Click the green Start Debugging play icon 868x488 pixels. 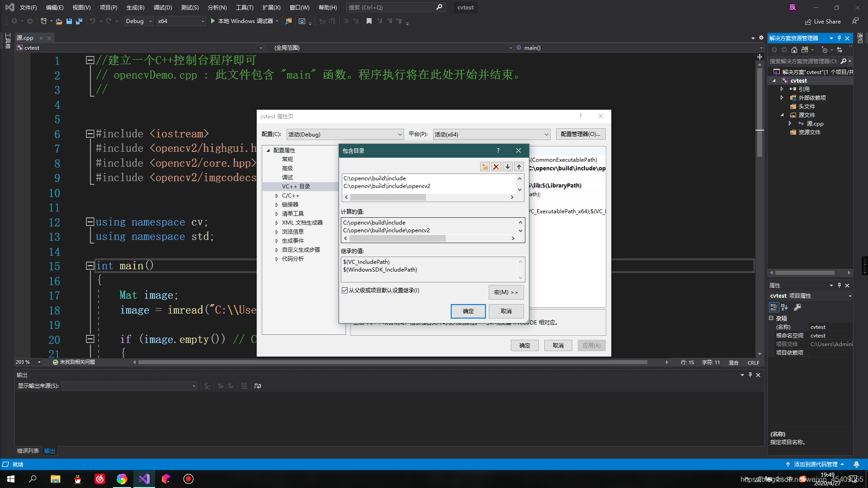pyautogui.click(x=212, y=21)
